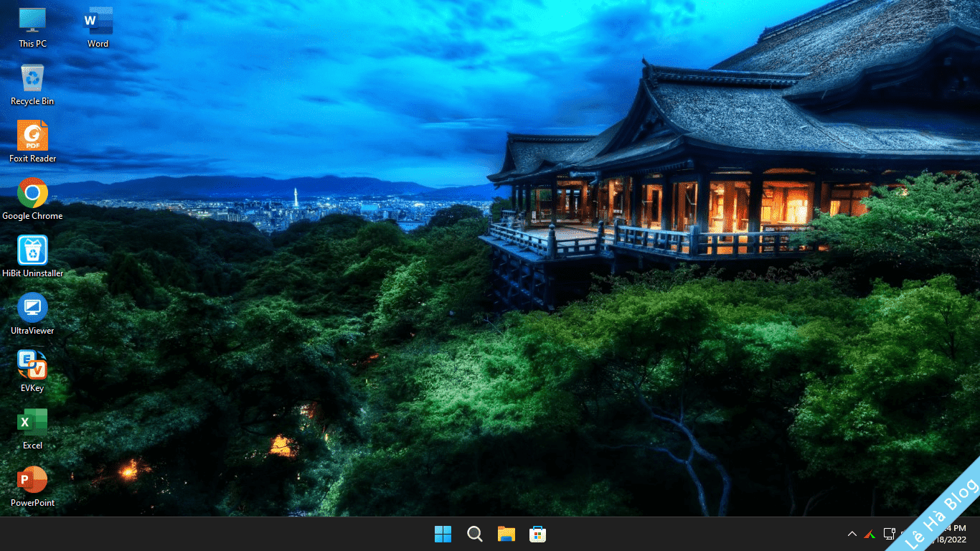Click the "HiBit Uninstaller" text label

coord(32,273)
